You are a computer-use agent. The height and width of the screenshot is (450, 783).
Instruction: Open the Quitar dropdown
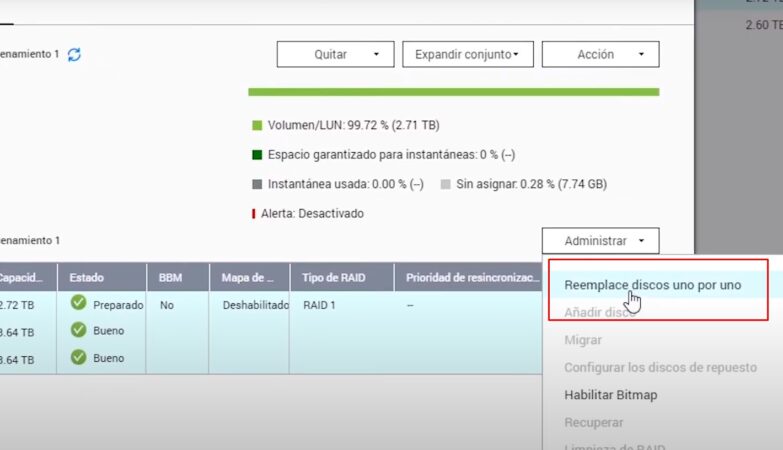click(336, 54)
